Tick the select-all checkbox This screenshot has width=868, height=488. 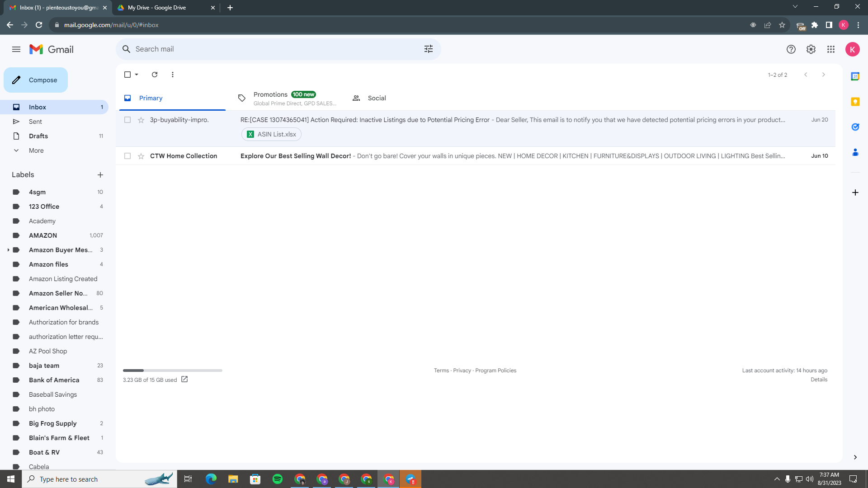pyautogui.click(x=127, y=75)
